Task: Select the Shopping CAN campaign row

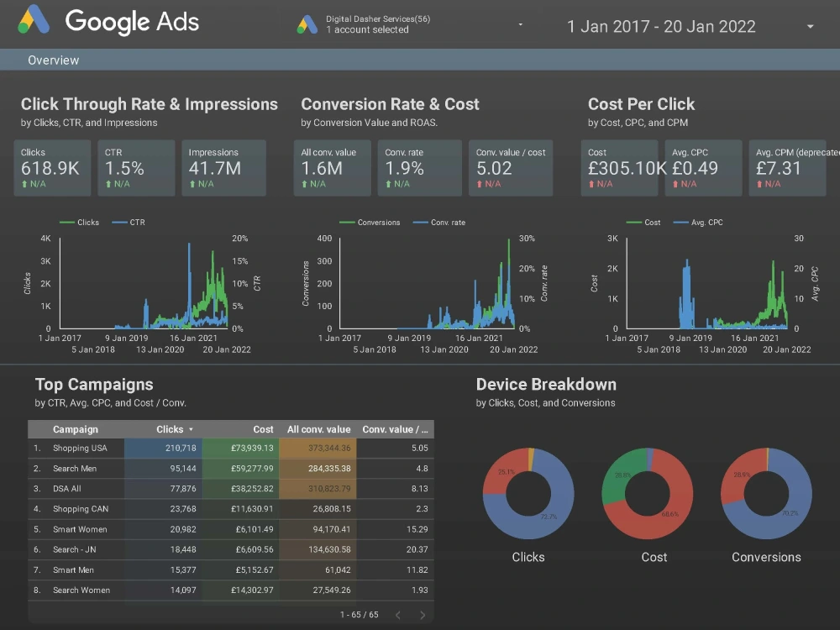Action: 231,509
